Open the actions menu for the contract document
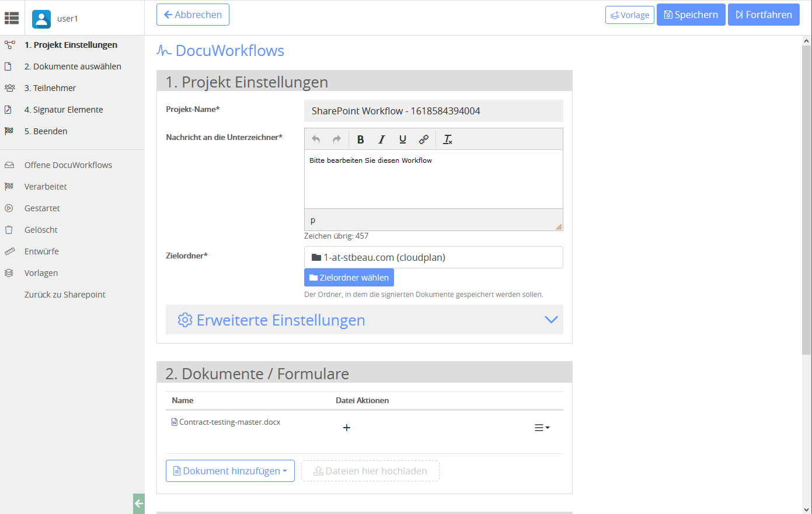 [541, 427]
